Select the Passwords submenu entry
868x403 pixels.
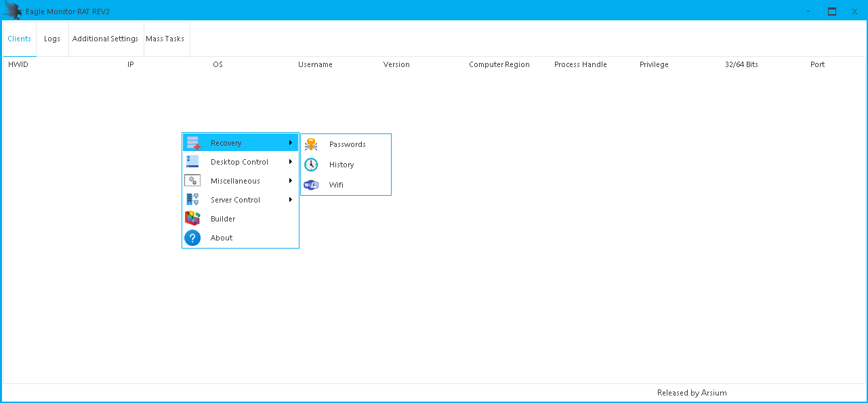(348, 144)
